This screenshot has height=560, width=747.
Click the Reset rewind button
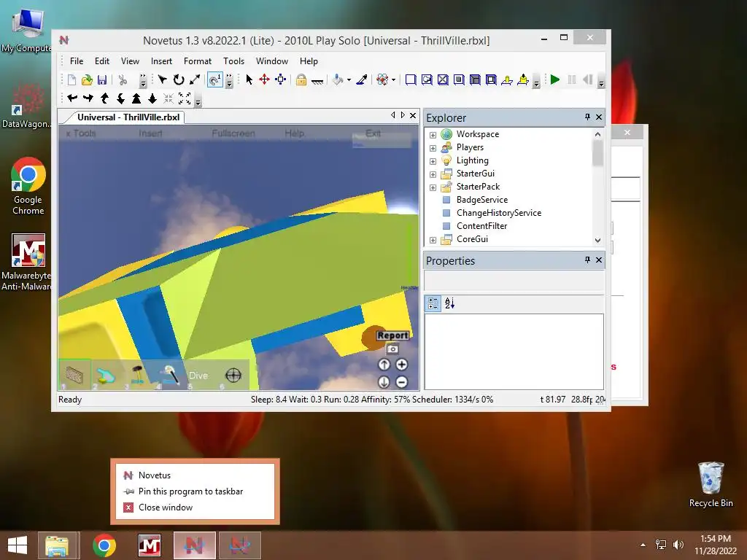click(587, 79)
